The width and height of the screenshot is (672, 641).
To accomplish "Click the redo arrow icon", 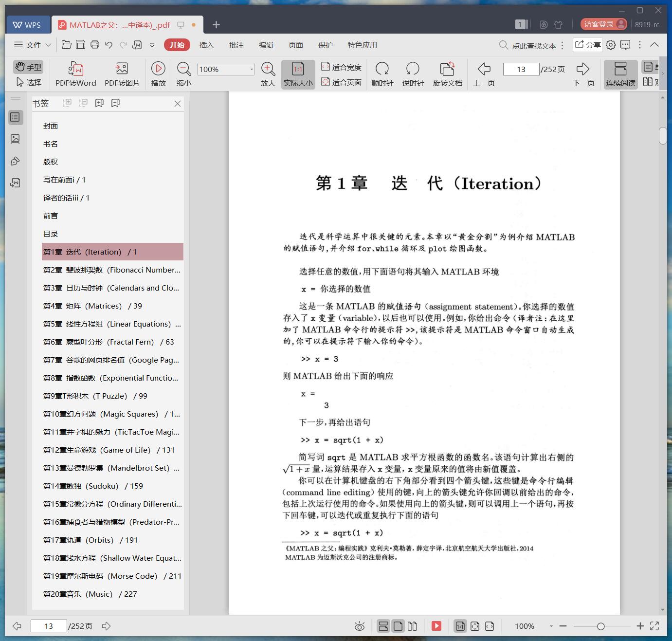I will click(x=123, y=45).
